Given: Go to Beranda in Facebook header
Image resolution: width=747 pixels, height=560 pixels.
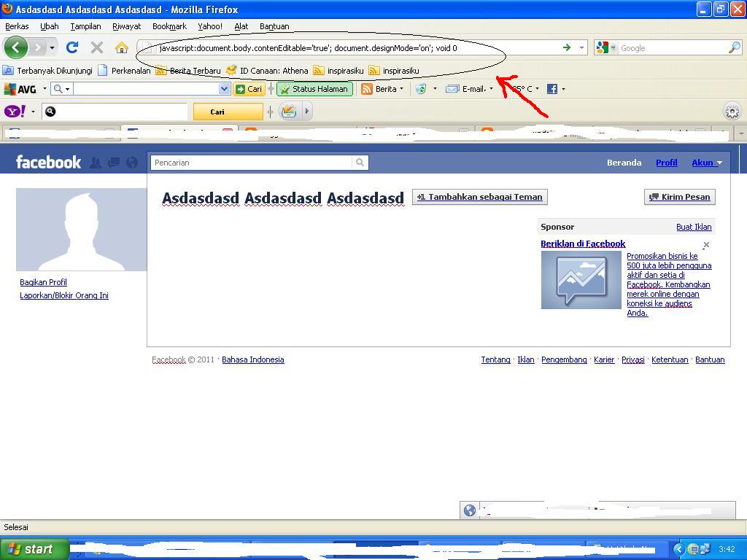Looking at the screenshot, I should 624,163.
